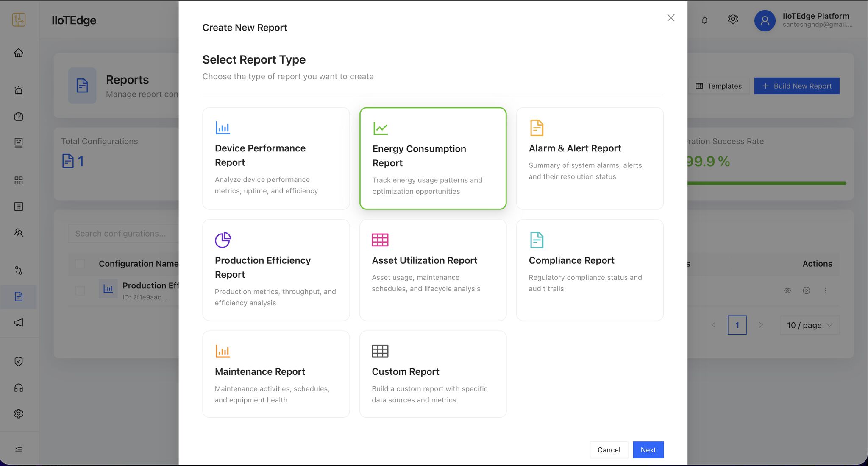This screenshot has height=466, width=868.
Task: Open the shield security sidebar icon
Action: point(19,361)
